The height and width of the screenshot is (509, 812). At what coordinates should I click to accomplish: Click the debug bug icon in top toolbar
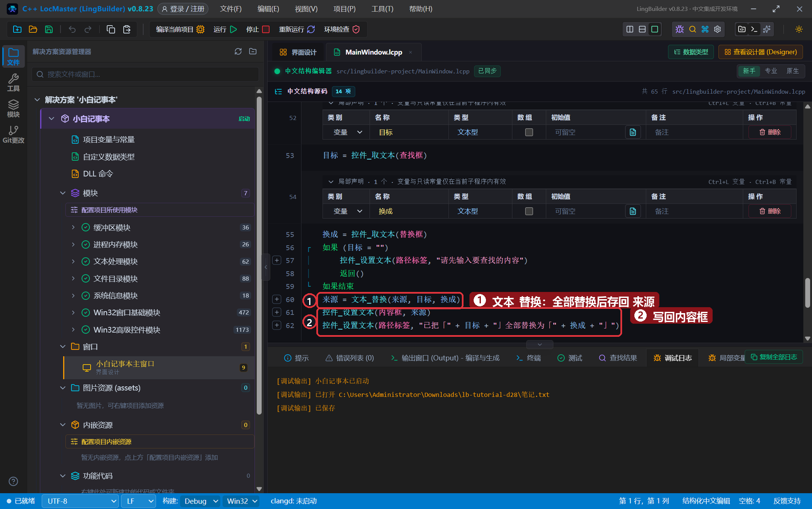(x=680, y=29)
